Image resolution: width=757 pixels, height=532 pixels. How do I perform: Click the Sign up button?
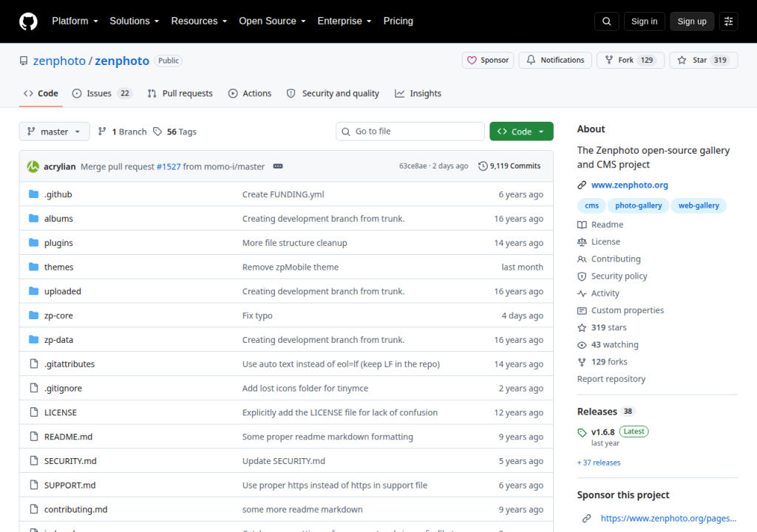(x=692, y=21)
